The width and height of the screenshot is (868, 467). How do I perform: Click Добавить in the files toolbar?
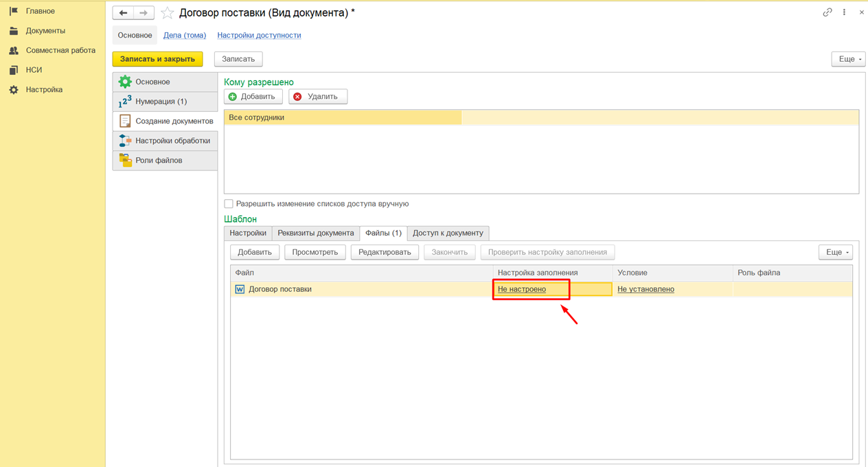tap(255, 252)
